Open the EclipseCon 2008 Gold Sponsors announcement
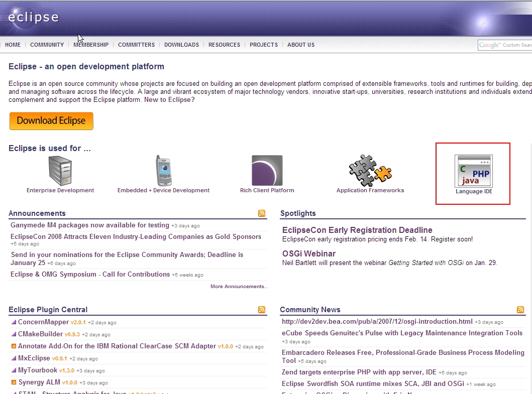Image resolution: width=532 pixels, height=394 pixels. coord(136,237)
